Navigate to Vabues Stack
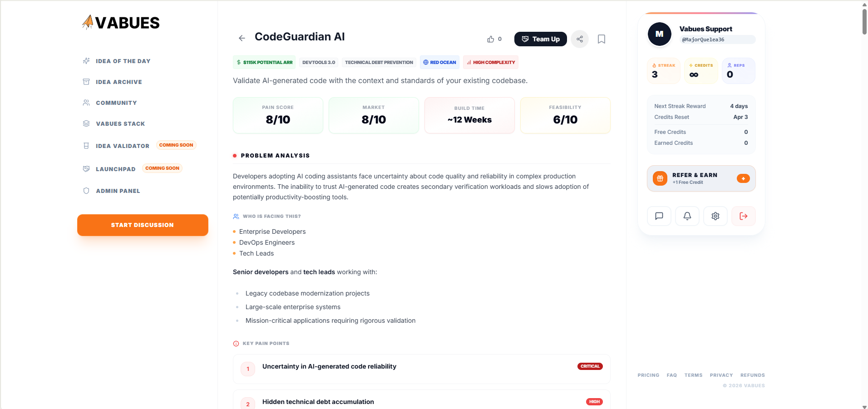 [120, 124]
